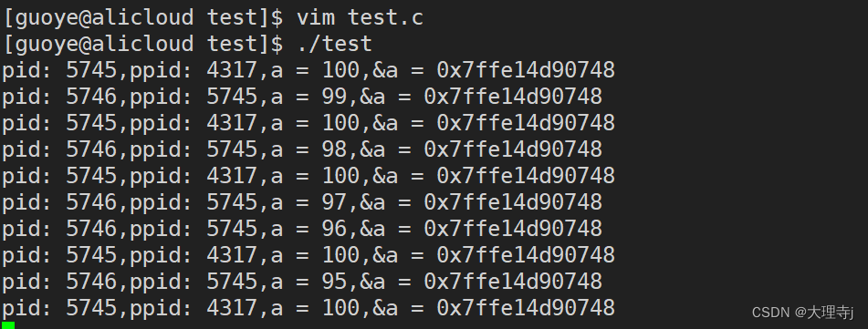Click the './test' command on second line

click(334, 44)
